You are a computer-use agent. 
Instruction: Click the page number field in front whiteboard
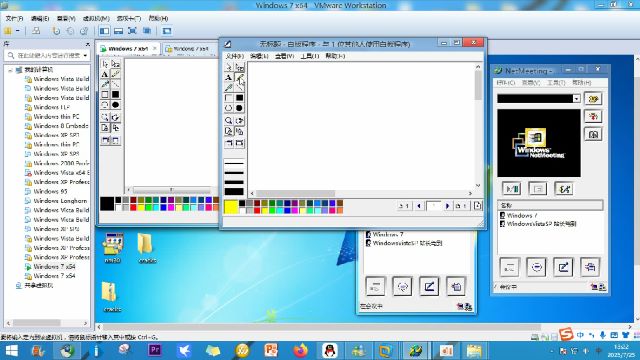pos(433,206)
